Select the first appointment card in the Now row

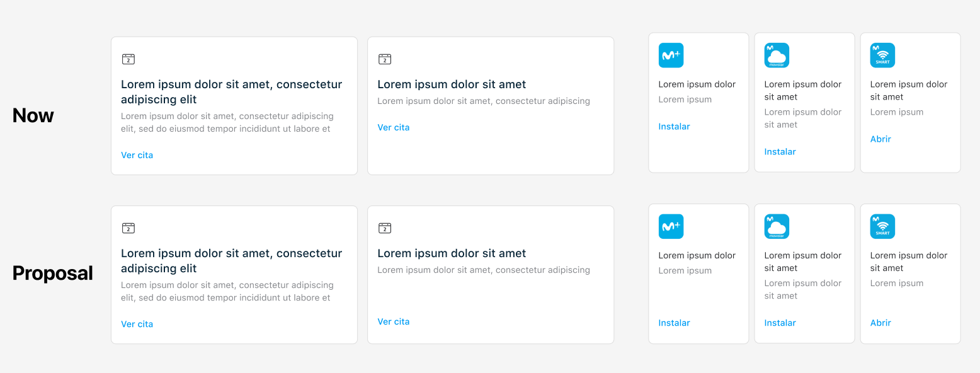234,105
